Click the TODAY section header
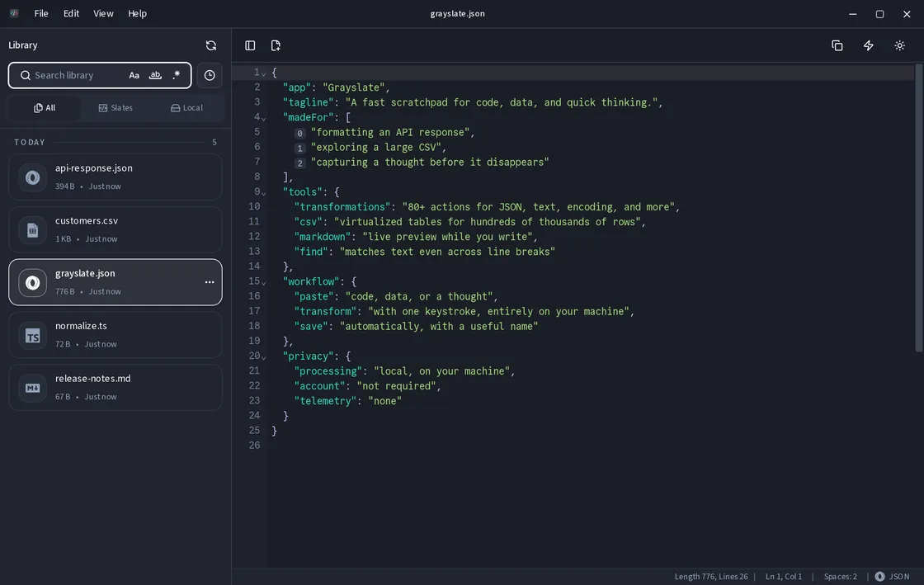This screenshot has width=924, height=585. point(30,143)
